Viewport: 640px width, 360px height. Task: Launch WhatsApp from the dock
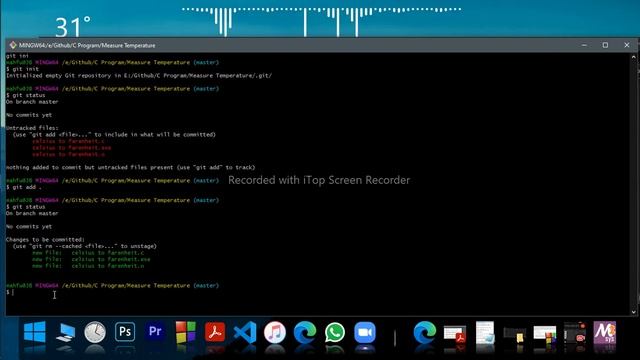[335, 332]
